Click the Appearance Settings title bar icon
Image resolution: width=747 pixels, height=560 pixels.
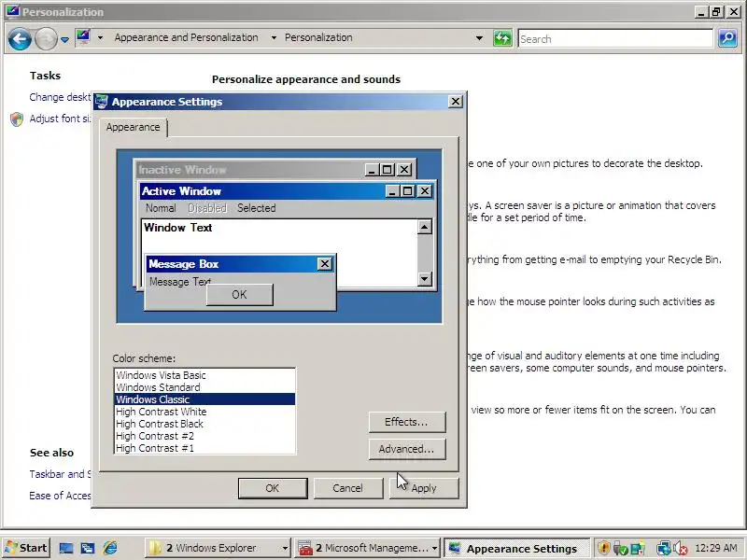click(102, 102)
